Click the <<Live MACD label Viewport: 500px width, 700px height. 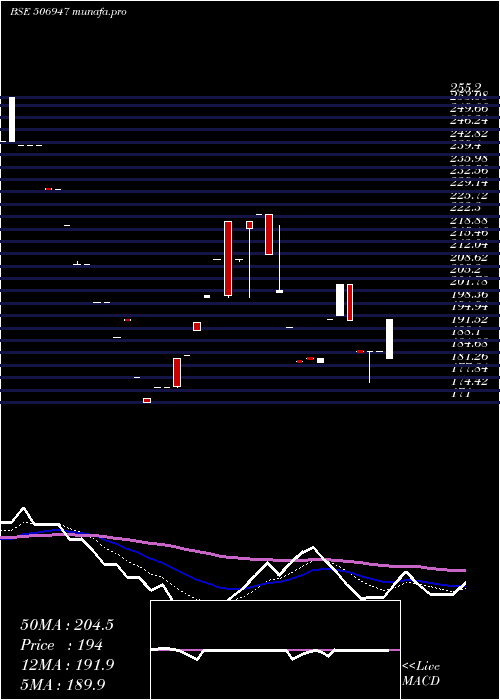[x=421, y=673]
